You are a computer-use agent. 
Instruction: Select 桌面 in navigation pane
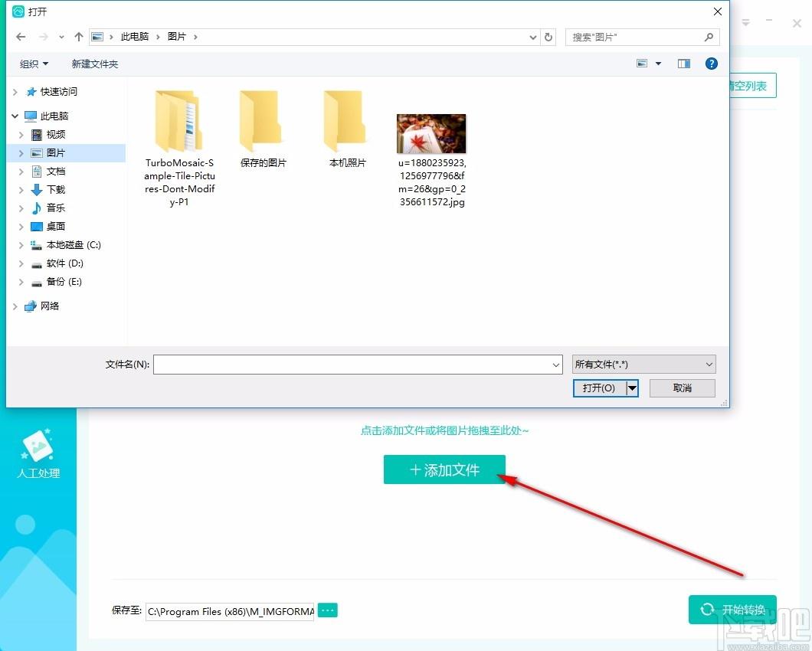[x=55, y=227]
